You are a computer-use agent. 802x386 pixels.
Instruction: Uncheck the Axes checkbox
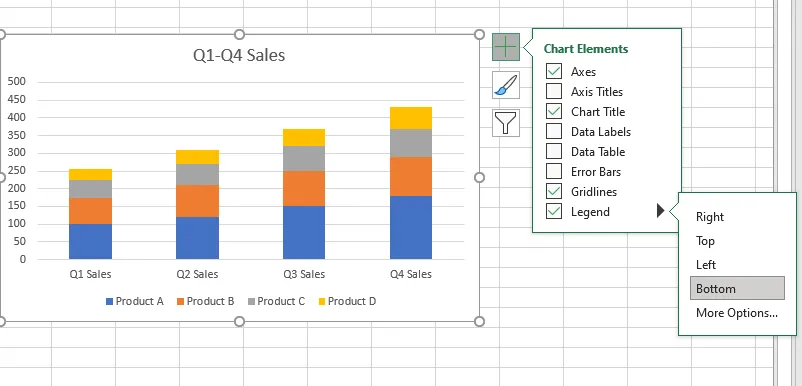(554, 71)
